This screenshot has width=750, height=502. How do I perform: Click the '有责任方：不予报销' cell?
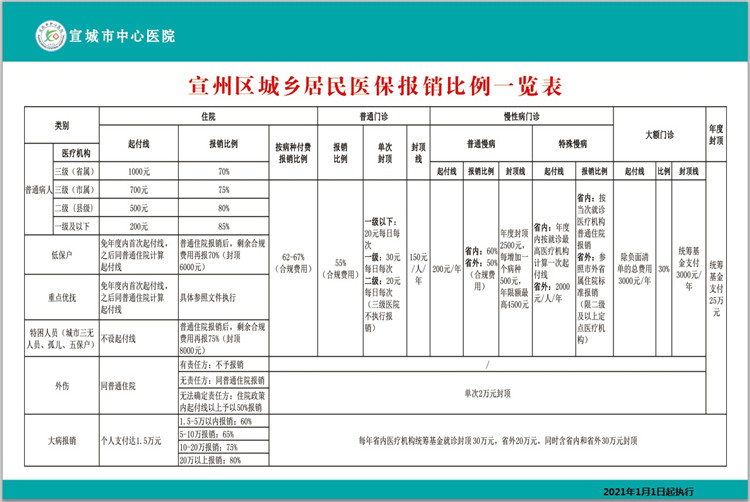[x=223, y=364]
